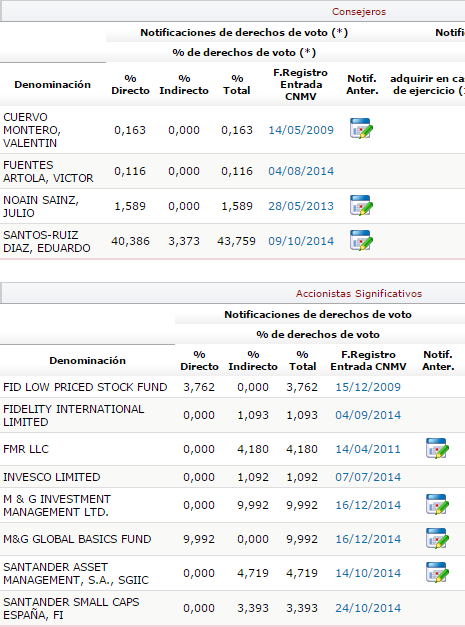Open the 07/07/2014 registration date link

pos(368,477)
